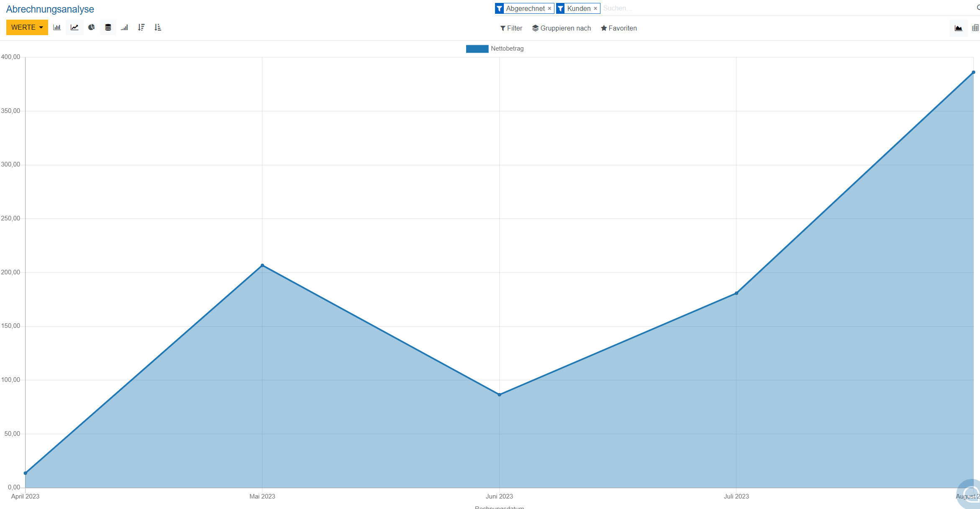Switch to the pivot table view

[x=975, y=28]
